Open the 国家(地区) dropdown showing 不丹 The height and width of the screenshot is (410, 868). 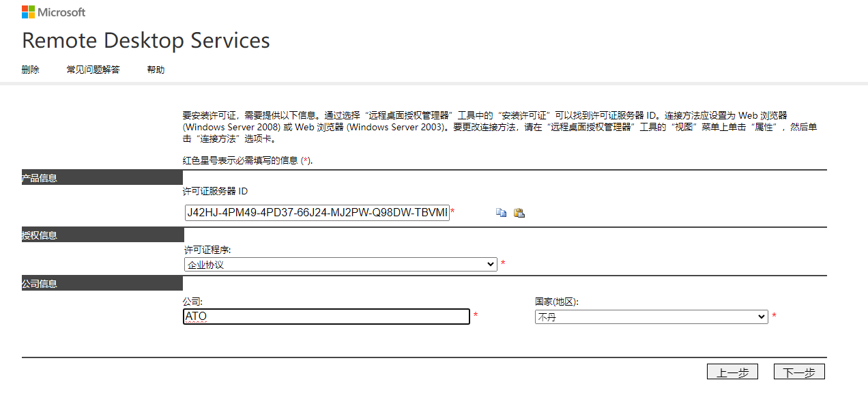652,317
